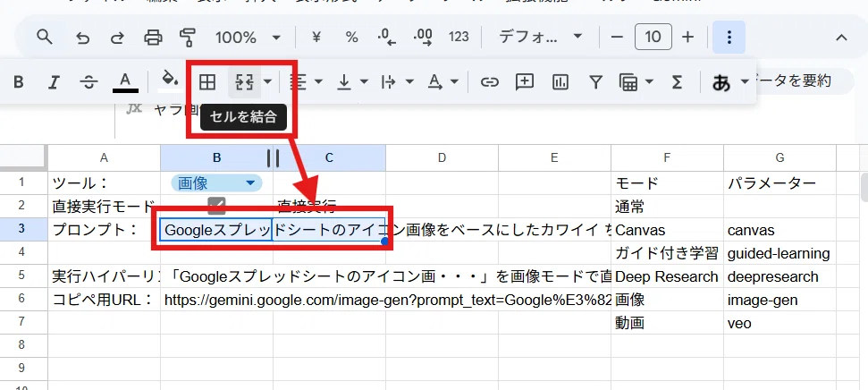Open the fill color picker
This screenshot has width=868, height=390.
[x=171, y=81]
